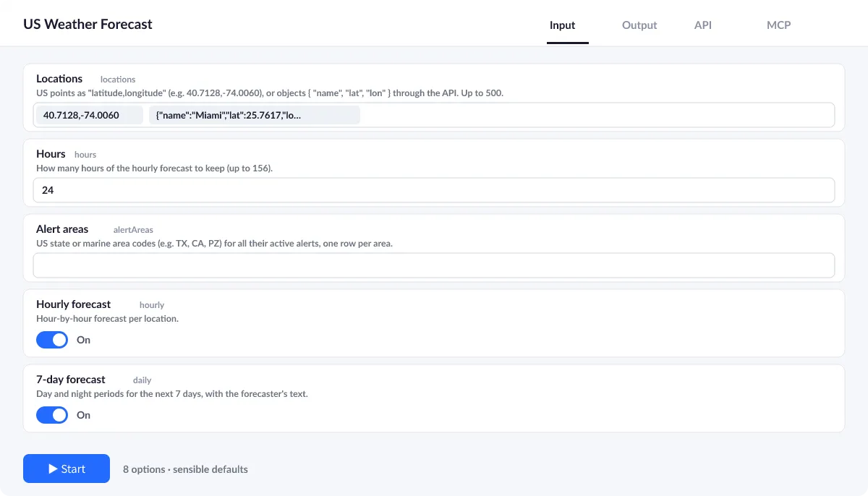
Task: Click the Hours input field showing 24
Action: point(434,190)
